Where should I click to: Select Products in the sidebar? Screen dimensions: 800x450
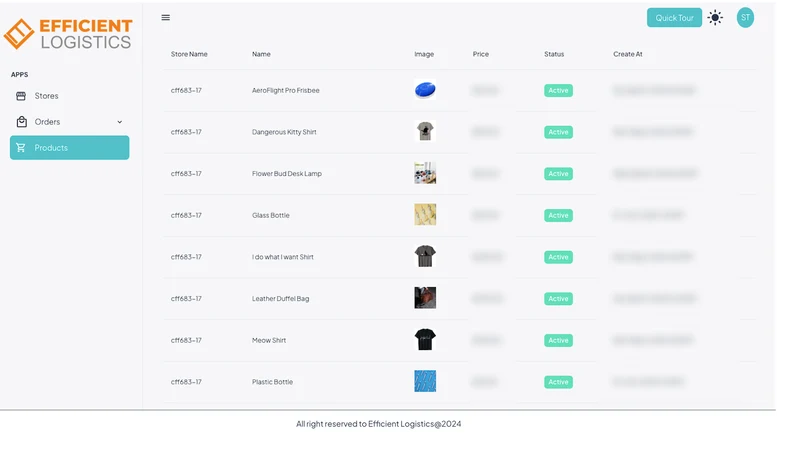(69, 147)
